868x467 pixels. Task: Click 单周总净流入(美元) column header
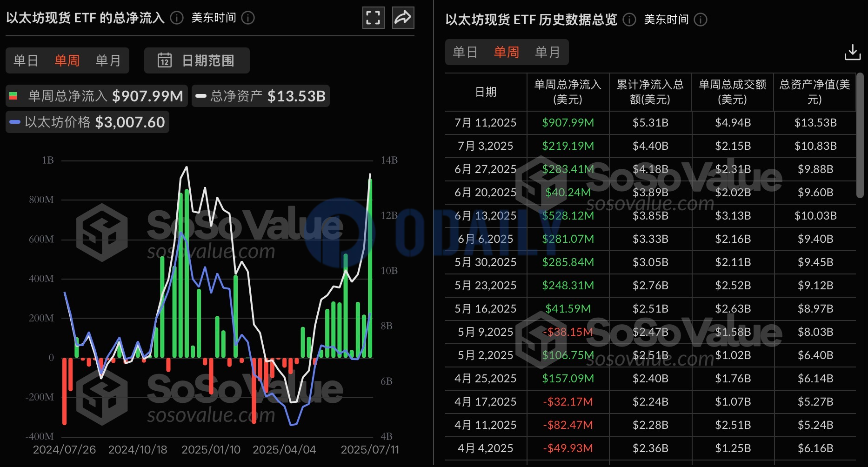tap(568, 92)
